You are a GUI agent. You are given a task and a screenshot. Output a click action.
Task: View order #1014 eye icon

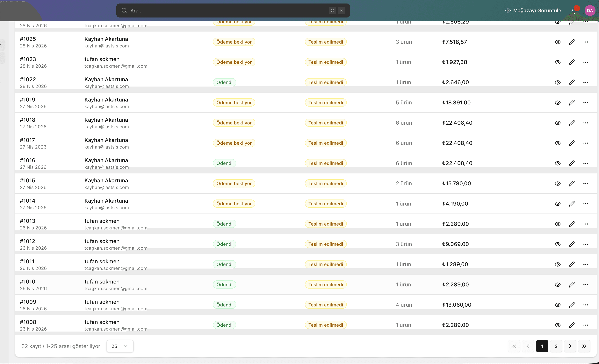557,204
